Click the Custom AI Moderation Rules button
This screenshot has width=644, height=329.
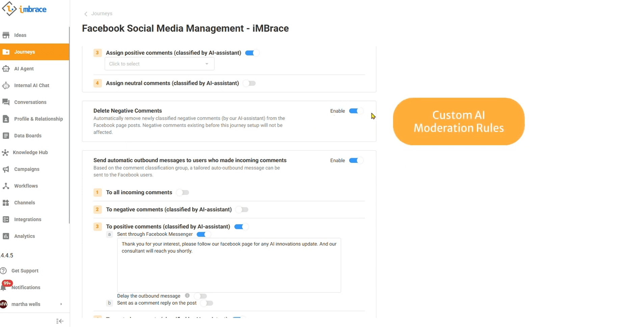459,122
